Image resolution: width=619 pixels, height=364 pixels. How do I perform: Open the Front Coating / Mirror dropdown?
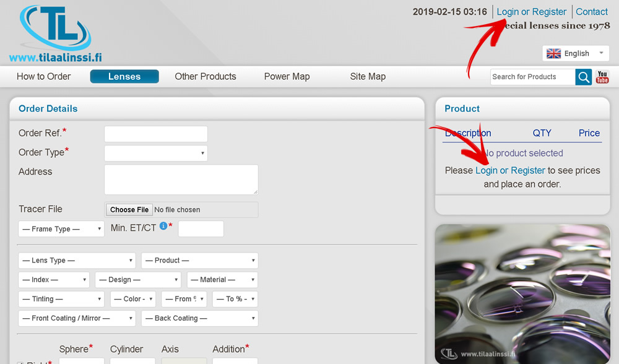click(77, 318)
